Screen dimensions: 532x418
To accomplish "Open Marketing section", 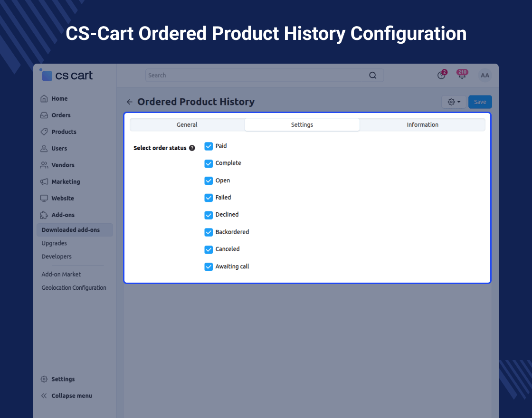I will [x=66, y=182].
